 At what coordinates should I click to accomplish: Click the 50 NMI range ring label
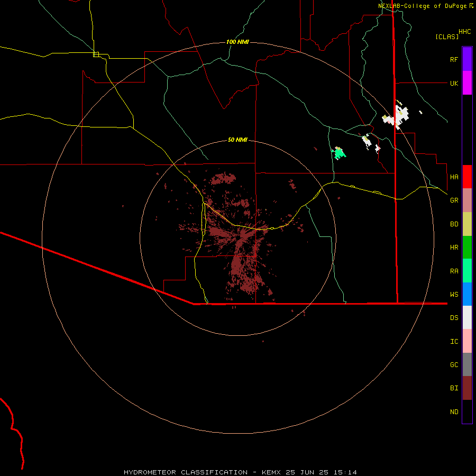pos(237,140)
